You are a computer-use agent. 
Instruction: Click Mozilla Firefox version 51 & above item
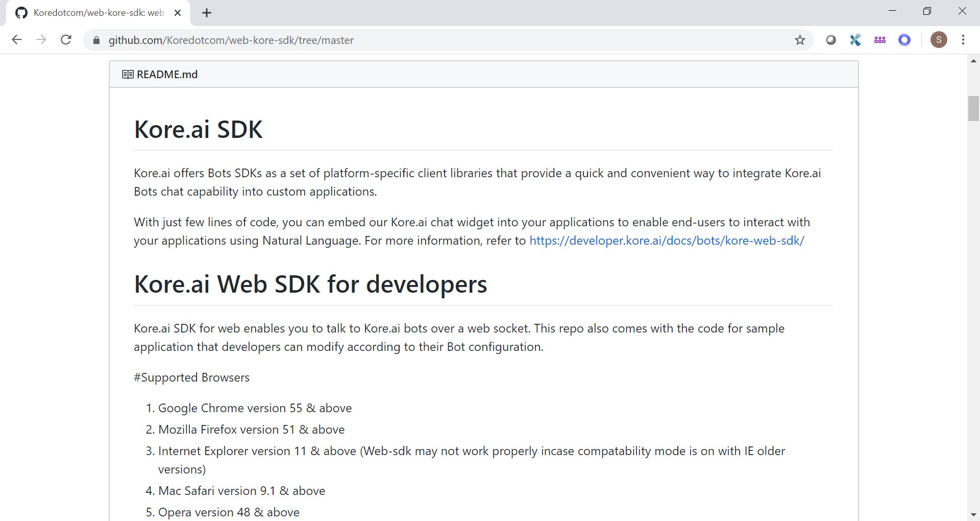[x=251, y=430]
